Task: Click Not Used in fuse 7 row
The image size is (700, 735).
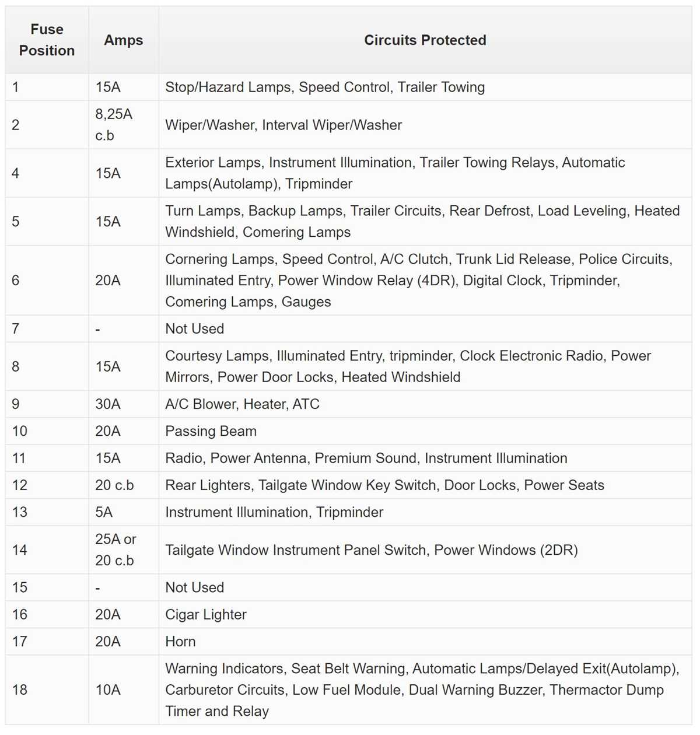Action: (x=195, y=329)
